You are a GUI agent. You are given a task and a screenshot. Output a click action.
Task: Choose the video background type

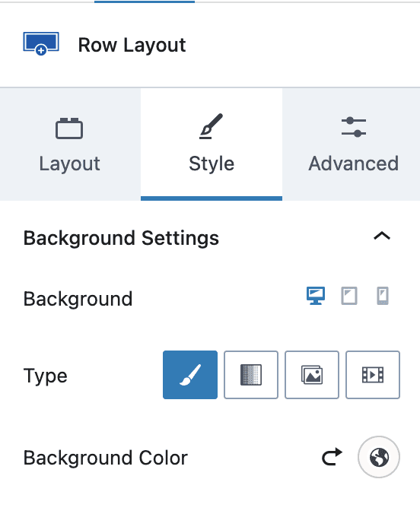(x=373, y=375)
